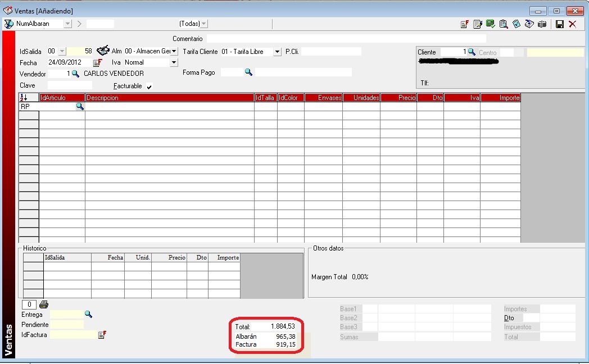589x364 pixels.
Task: Open the Tarifa Cliente dropdown
Action: tap(277, 52)
